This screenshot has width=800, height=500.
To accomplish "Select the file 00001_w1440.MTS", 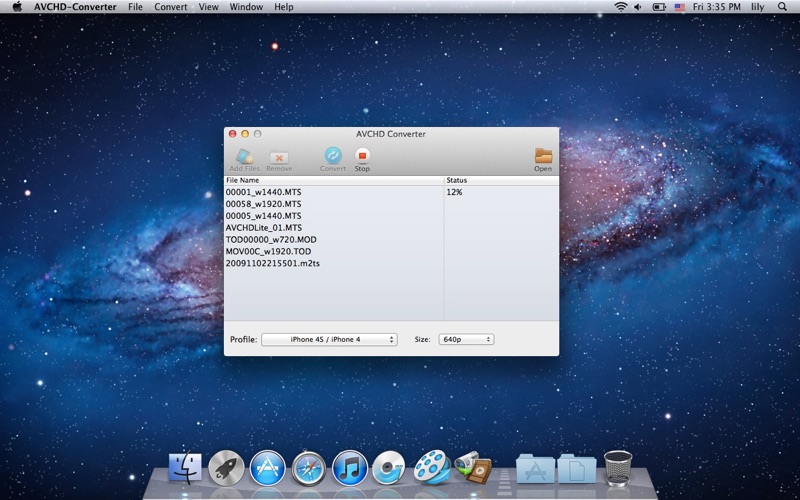I will click(x=263, y=191).
